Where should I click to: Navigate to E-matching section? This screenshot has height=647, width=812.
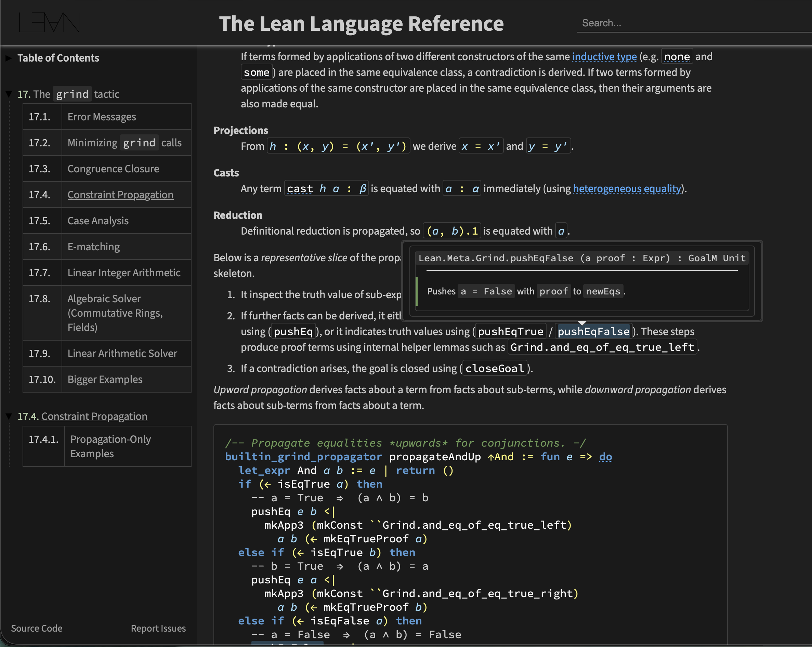tap(93, 247)
